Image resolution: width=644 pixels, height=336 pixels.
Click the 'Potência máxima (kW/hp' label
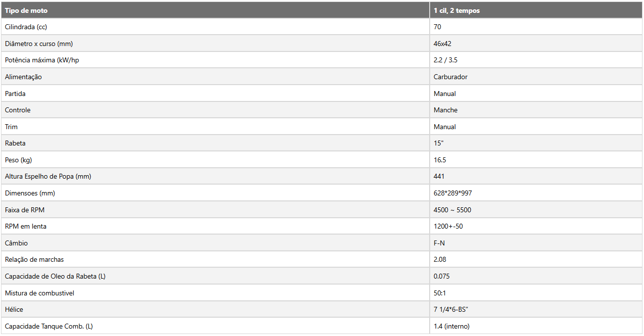point(42,60)
